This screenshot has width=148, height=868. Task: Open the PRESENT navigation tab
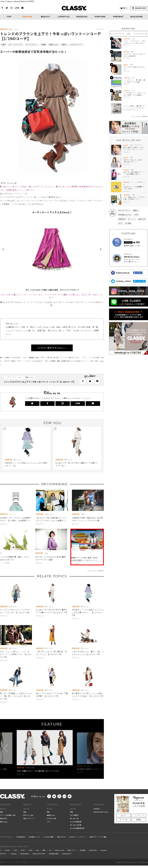(118, 16)
